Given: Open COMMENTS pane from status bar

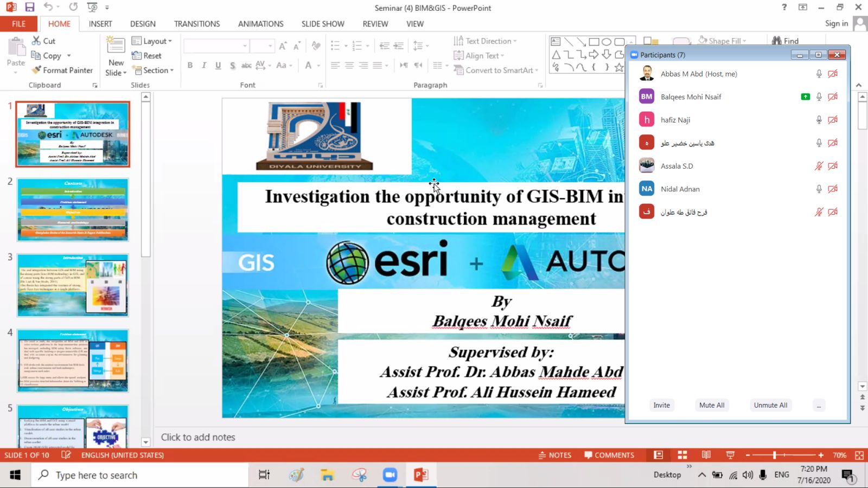Looking at the screenshot, I should pyautogui.click(x=609, y=455).
